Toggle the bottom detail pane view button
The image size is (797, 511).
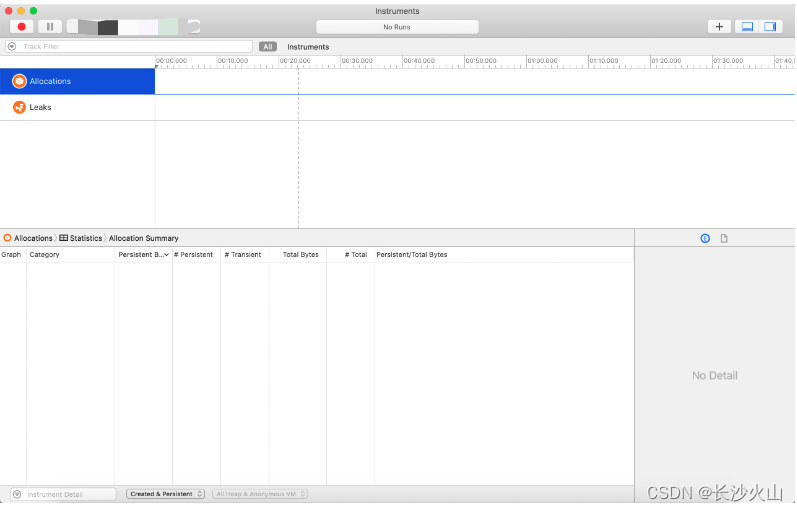[747, 27]
